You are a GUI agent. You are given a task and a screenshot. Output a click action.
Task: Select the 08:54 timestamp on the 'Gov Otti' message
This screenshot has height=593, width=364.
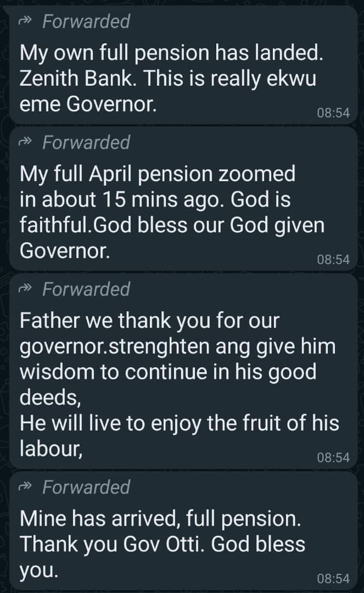click(x=333, y=578)
